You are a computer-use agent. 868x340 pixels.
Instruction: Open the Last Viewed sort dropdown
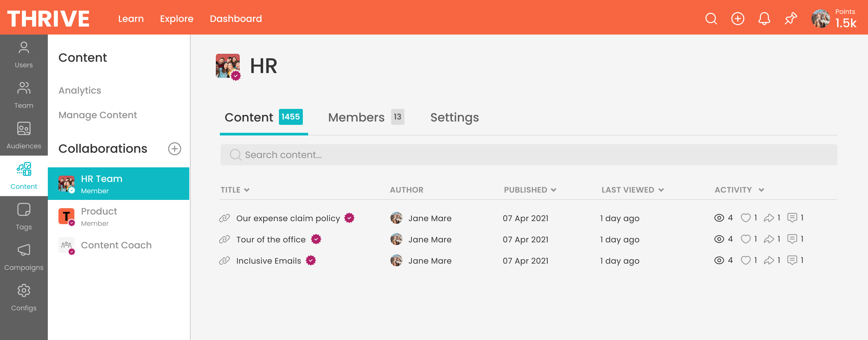pos(661,190)
